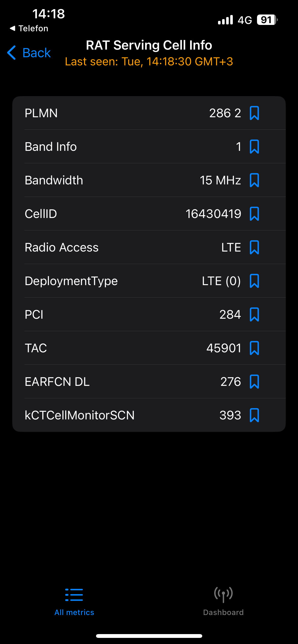This screenshot has width=298, height=644.
Task: Tap the All metrics list icon
Action: click(74, 595)
